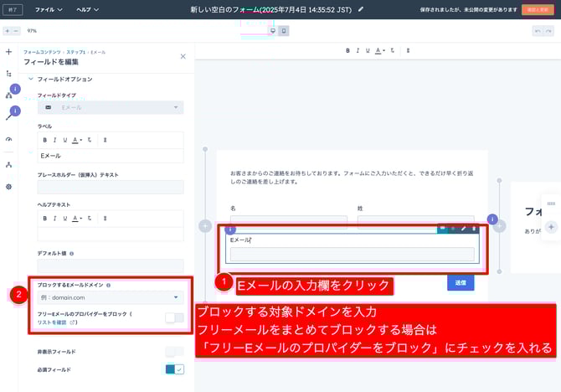Click the zoom out minus button near 97%
This screenshot has height=392, width=561.
[15, 31]
